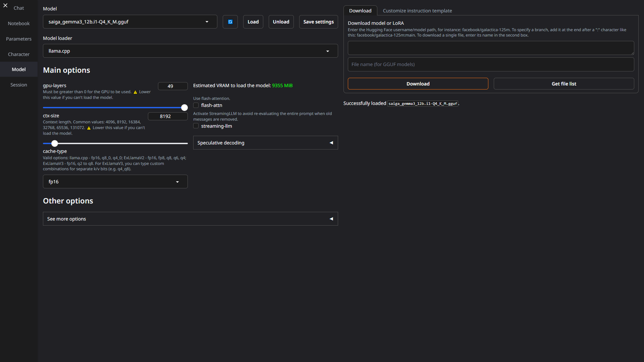Click the ctx-size slider handle
Viewport: 644px width, 362px height.
pos(55,143)
